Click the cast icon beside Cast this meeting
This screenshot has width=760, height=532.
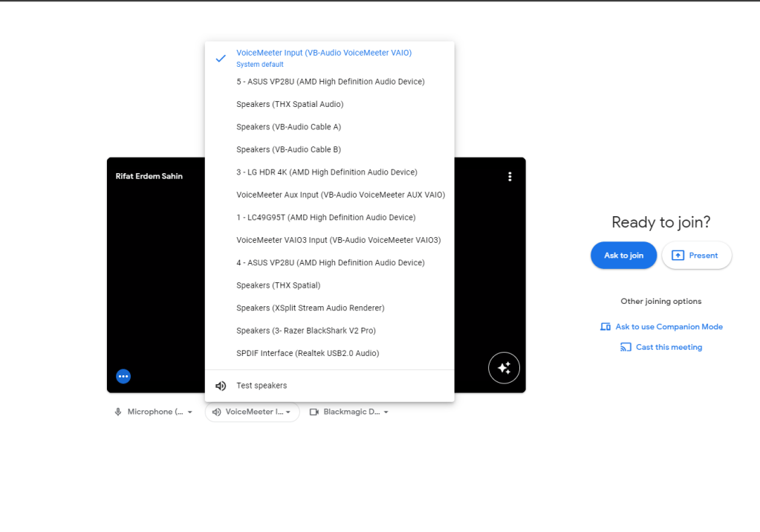626,347
